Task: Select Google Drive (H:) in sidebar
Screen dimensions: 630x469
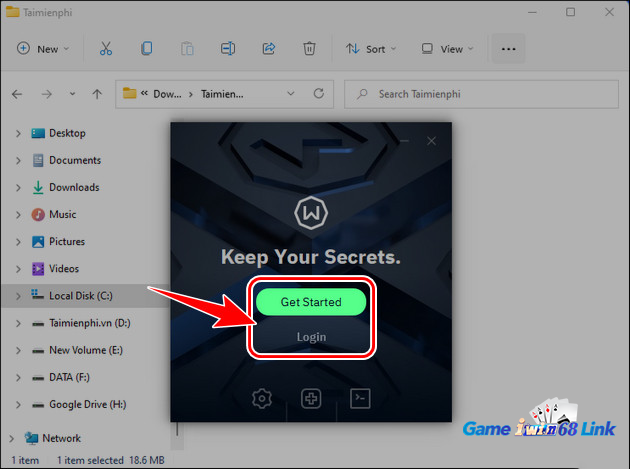Action: tap(89, 405)
